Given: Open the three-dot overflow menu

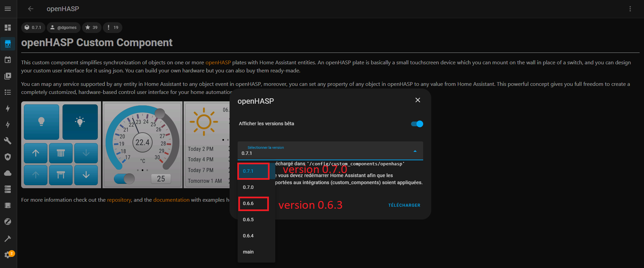Looking at the screenshot, I should 630,9.
